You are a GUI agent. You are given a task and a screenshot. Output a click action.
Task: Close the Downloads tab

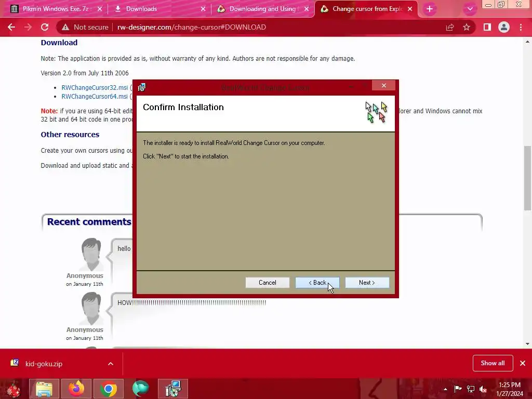[x=203, y=9]
